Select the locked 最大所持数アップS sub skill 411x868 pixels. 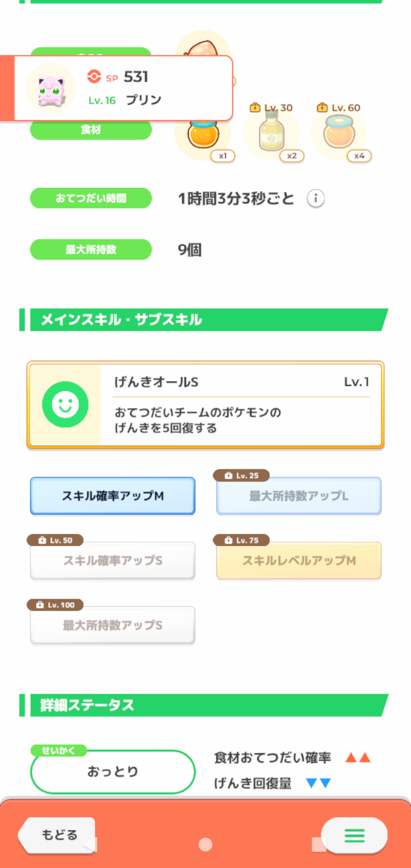[x=112, y=625]
